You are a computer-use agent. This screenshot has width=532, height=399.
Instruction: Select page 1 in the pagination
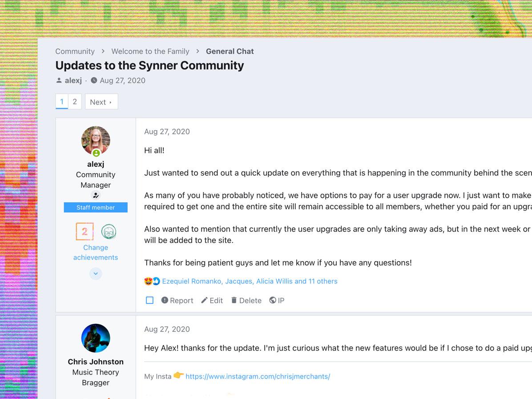(62, 102)
